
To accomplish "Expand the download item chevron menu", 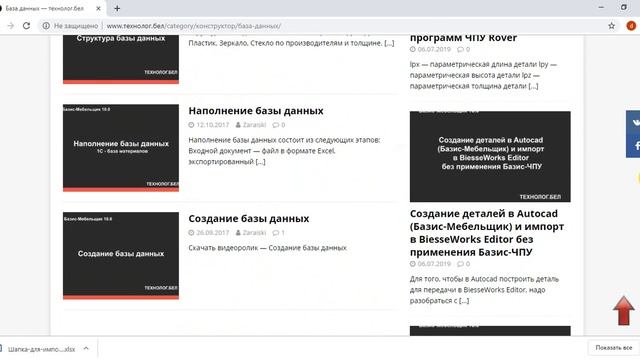I will [x=86, y=349].
